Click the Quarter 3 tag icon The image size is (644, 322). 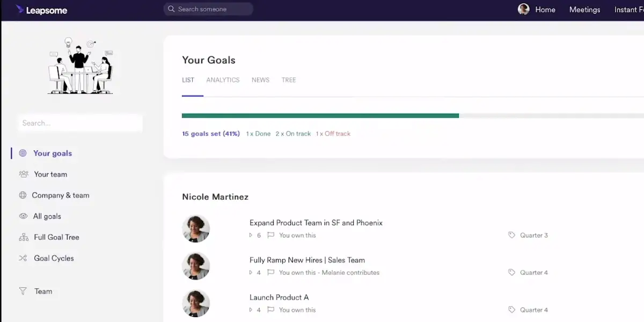[x=511, y=235]
